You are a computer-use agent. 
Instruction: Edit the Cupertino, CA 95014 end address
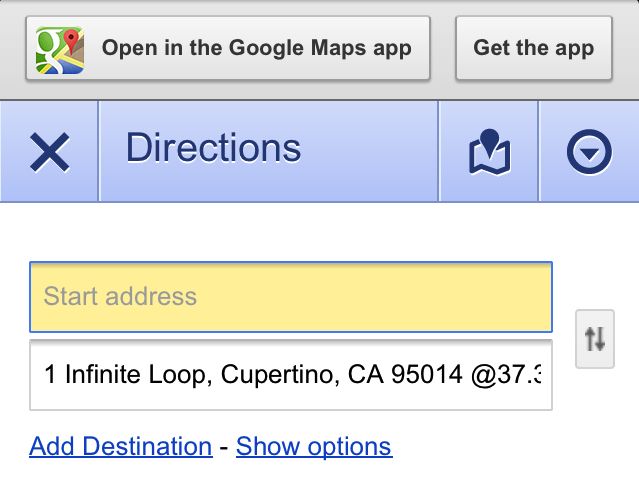coord(290,375)
